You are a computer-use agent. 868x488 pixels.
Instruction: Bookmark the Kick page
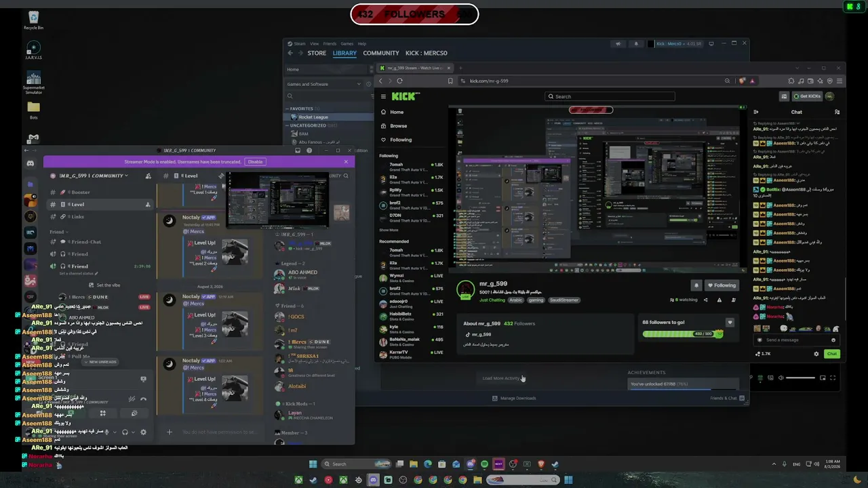pos(450,81)
